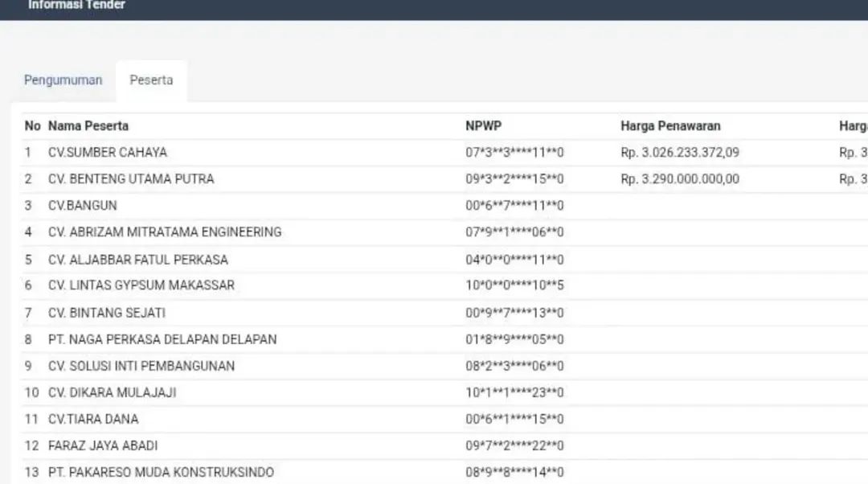Click NPWP value 09*7**2****22**0
This screenshot has height=484, width=868.
point(514,445)
